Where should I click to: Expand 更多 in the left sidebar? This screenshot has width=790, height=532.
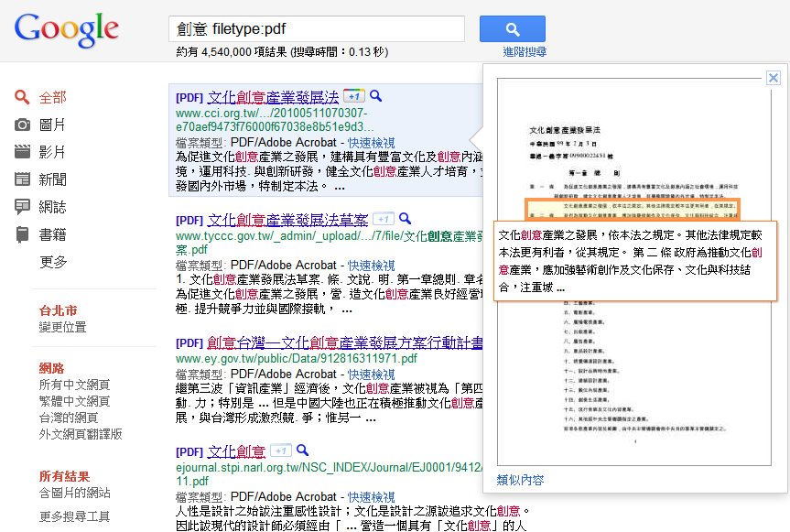point(53,262)
